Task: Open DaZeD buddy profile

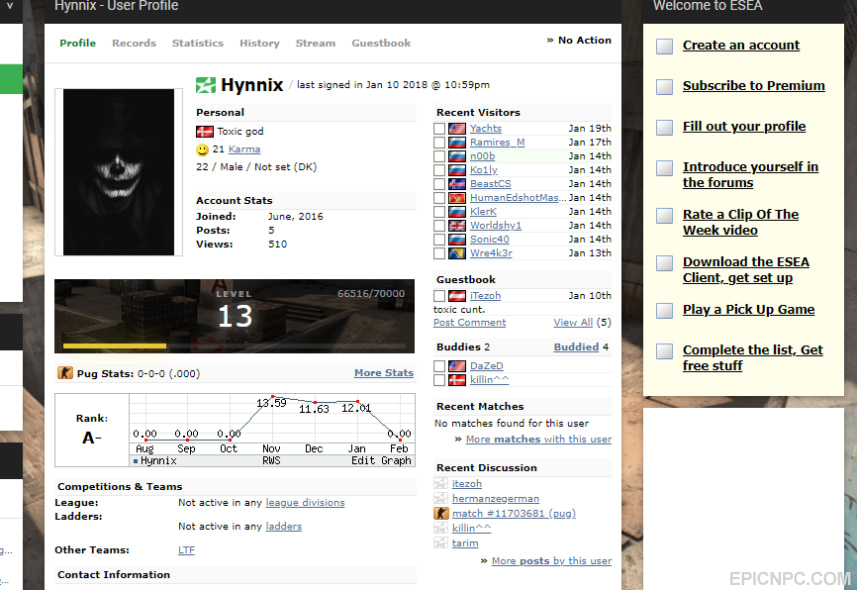Action: click(x=486, y=366)
